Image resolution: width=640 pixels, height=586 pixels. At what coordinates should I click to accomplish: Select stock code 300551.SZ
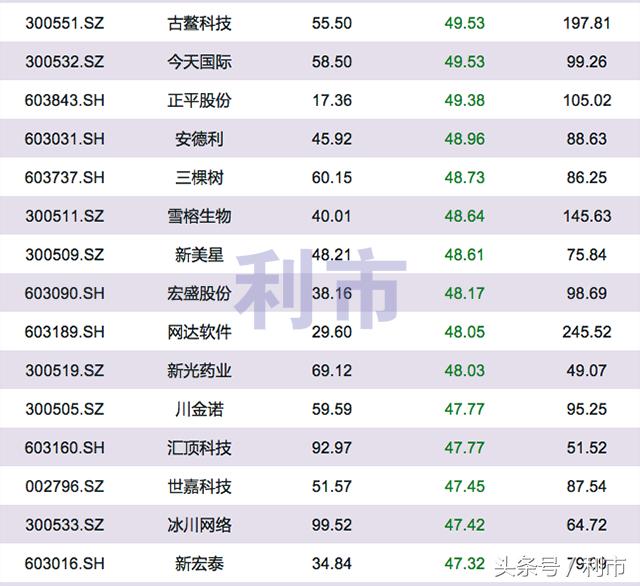[x=64, y=23]
